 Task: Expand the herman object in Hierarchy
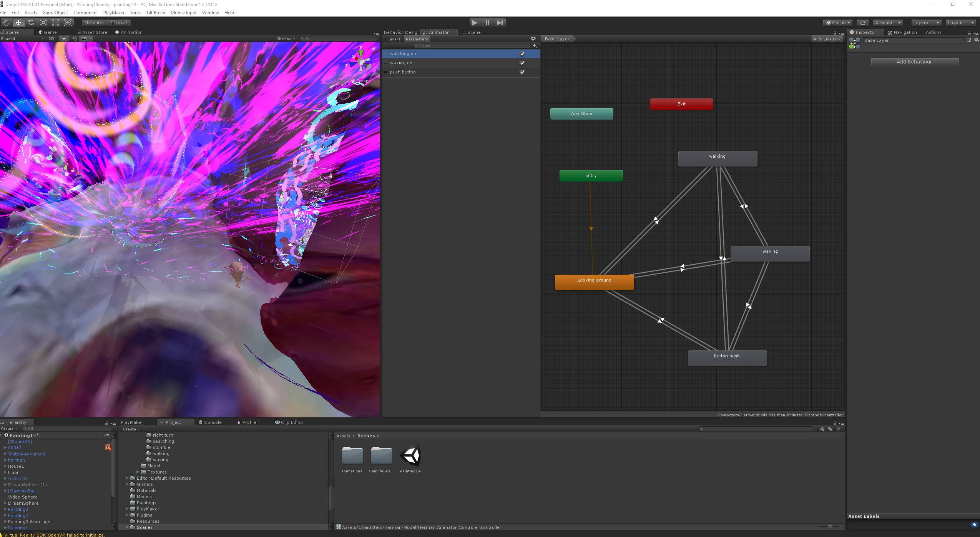(5, 460)
